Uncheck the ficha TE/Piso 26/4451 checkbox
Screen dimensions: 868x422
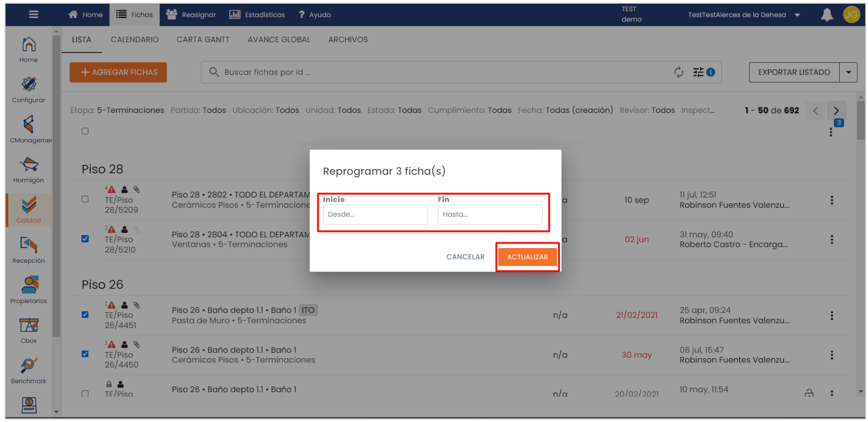(x=85, y=315)
